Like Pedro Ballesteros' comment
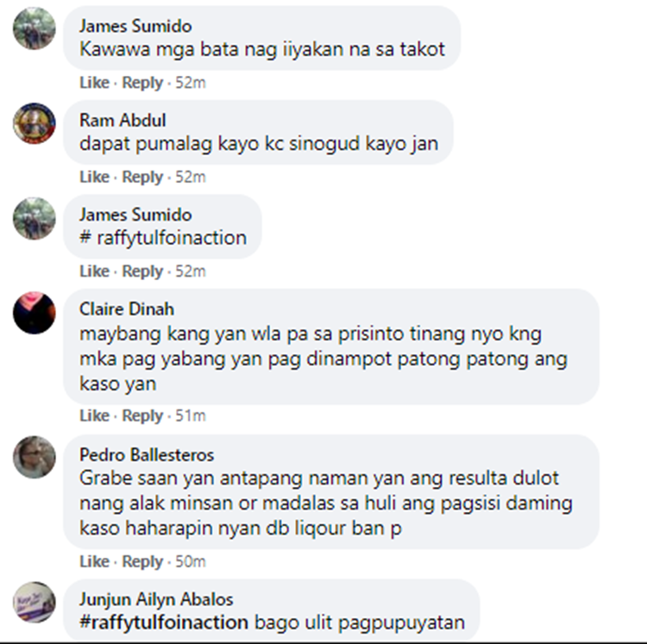 tap(95, 561)
